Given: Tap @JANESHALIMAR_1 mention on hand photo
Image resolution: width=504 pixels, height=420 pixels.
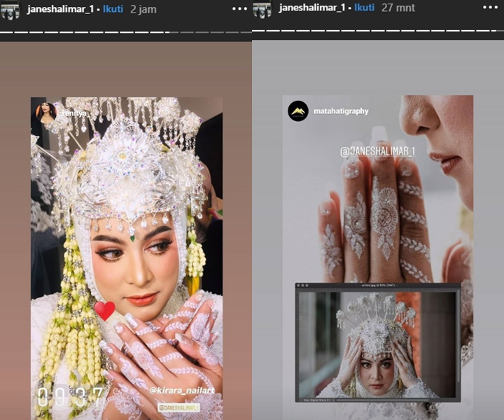Looking at the screenshot, I should tap(377, 151).
